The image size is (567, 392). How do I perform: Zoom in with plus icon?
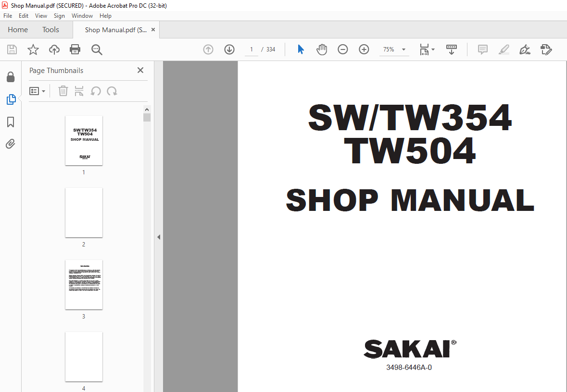coord(364,49)
